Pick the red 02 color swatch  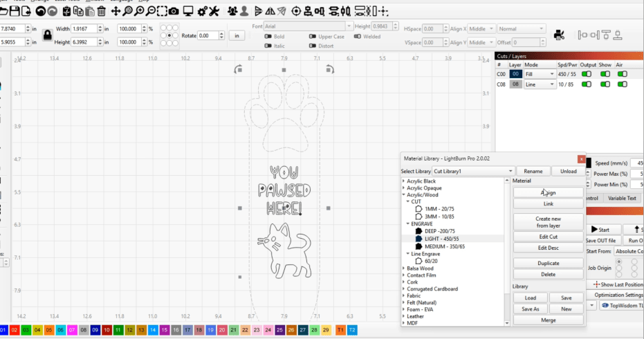[x=15, y=331]
